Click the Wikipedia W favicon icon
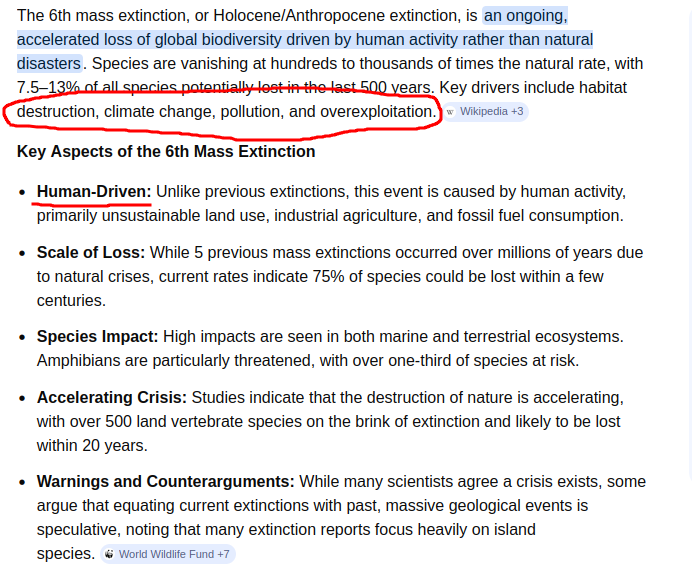The height and width of the screenshot is (572, 692). [450, 112]
